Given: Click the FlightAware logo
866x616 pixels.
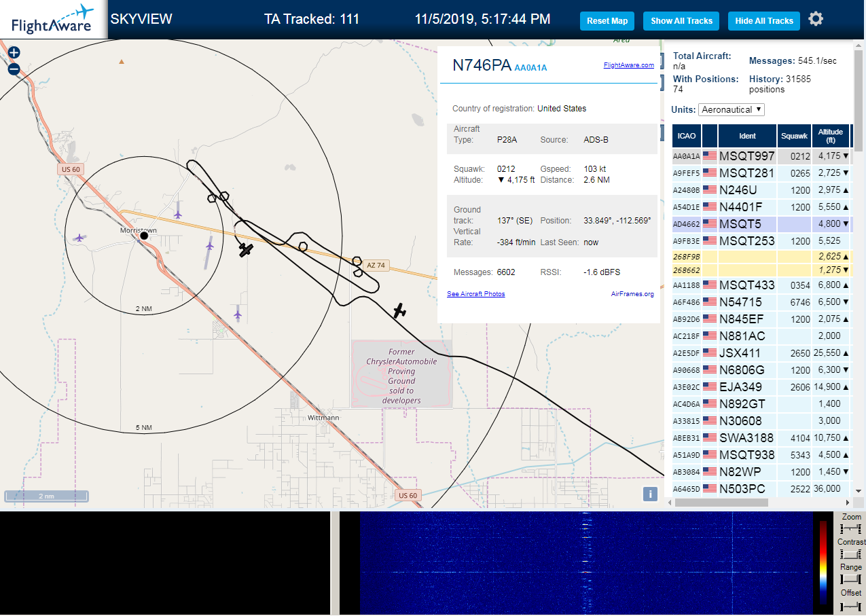Looking at the screenshot, I should coord(52,19).
